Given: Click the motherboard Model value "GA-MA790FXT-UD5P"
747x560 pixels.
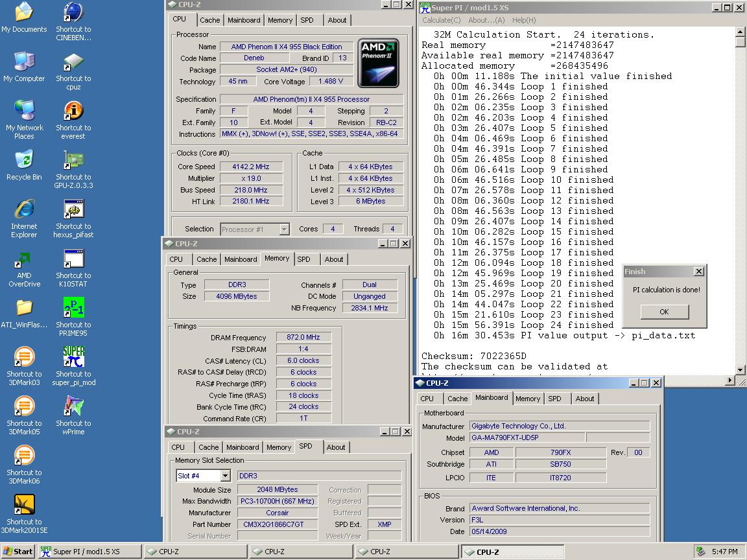Looking at the screenshot, I should (x=527, y=437).
